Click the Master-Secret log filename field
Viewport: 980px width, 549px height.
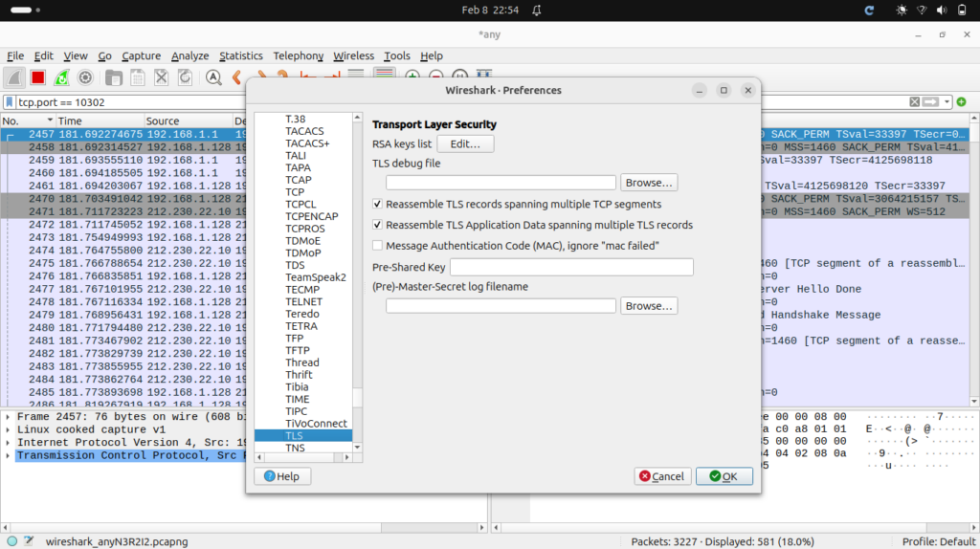501,305
